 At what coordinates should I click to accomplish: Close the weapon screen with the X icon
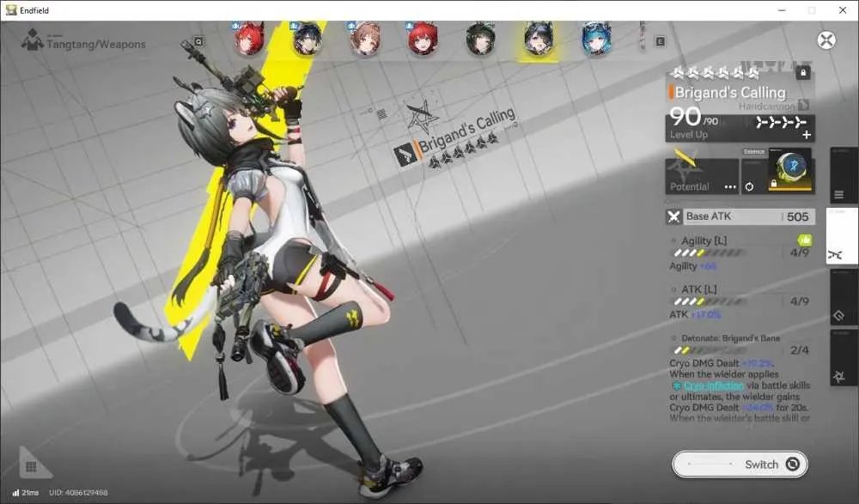pos(826,40)
